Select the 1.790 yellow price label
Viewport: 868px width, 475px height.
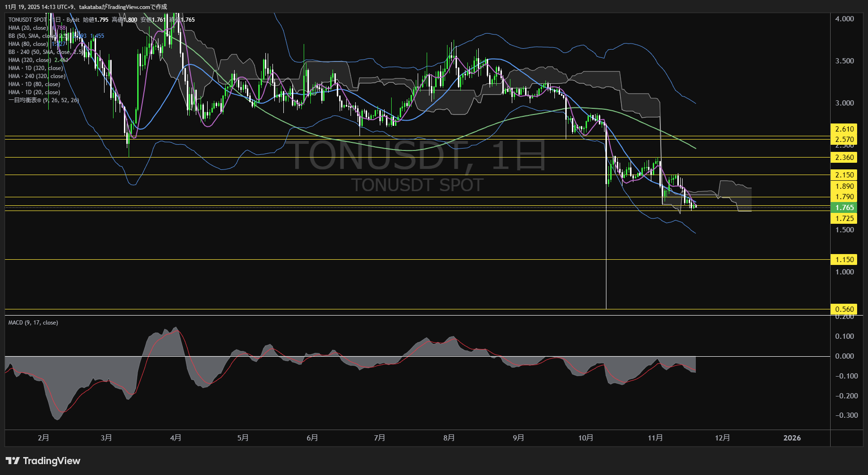(x=844, y=197)
